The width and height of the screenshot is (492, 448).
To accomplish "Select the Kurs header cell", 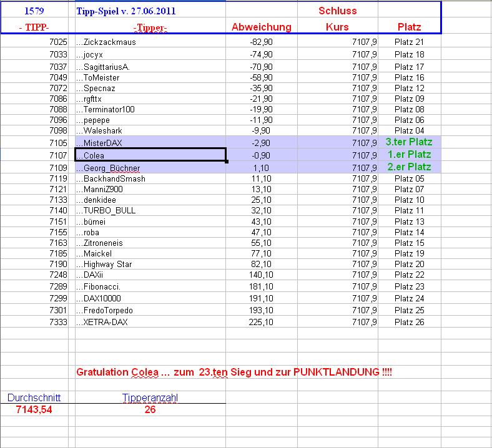I will pyautogui.click(x=337, y=27).
